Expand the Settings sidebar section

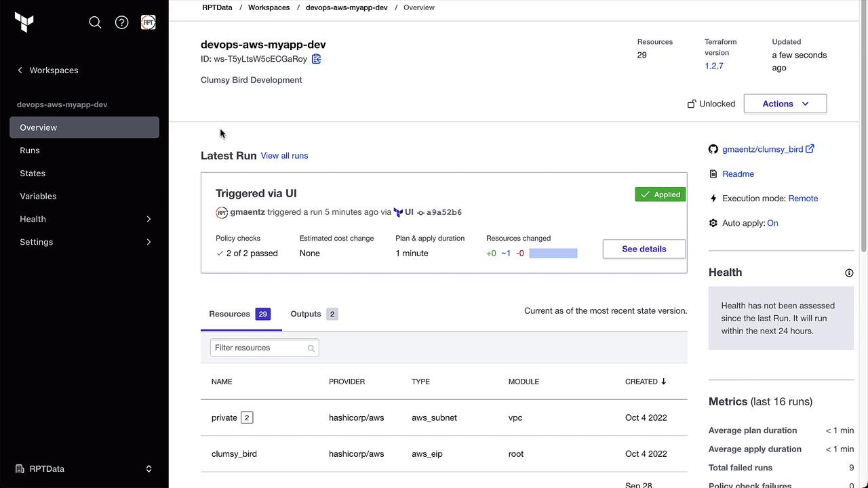(149, 242)
